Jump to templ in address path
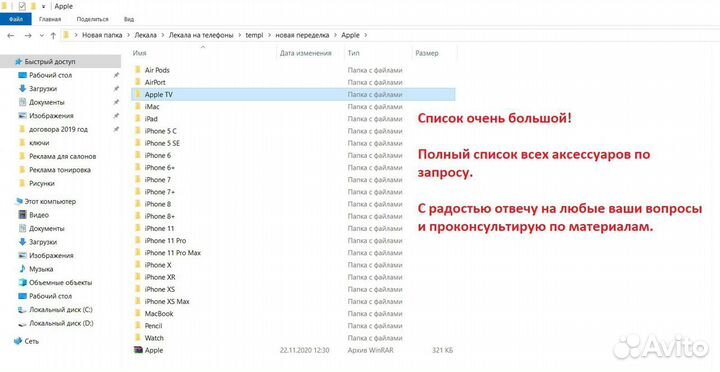 (254, 35)
